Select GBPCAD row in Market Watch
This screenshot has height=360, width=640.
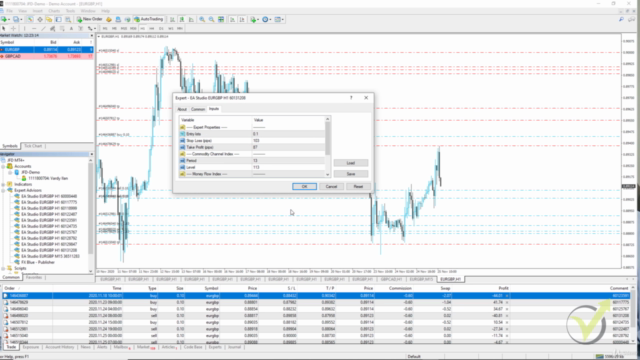pos(47,56)
